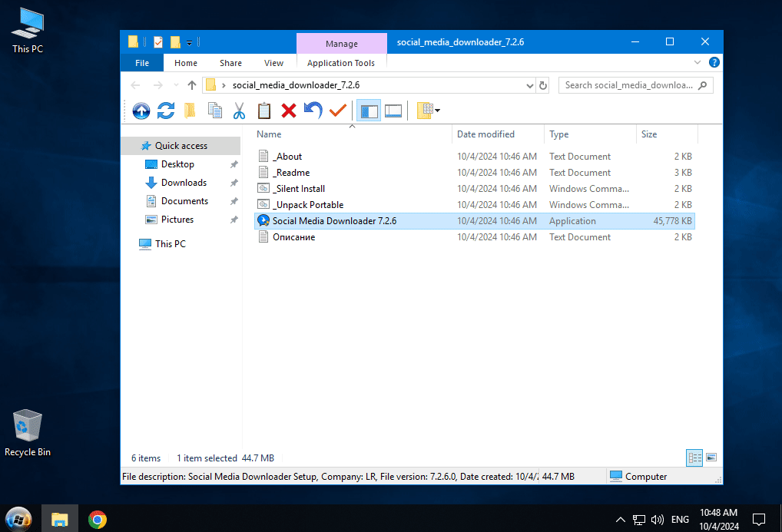Screen dimensions: 782x532
Task: Open the network icon in system tray
Action: (639, 520)
